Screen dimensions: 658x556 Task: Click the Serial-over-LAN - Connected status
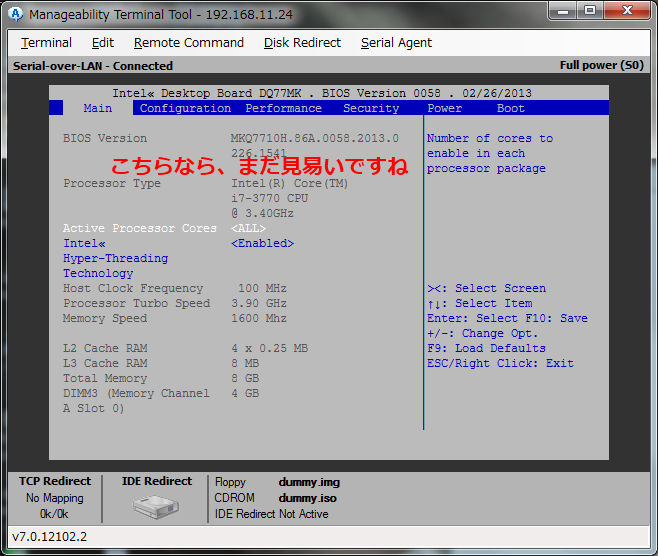tap(93, 66)
